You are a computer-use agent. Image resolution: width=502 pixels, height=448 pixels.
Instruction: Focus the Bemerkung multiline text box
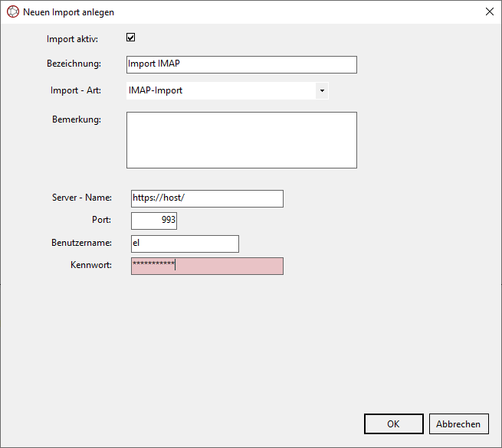241,140
